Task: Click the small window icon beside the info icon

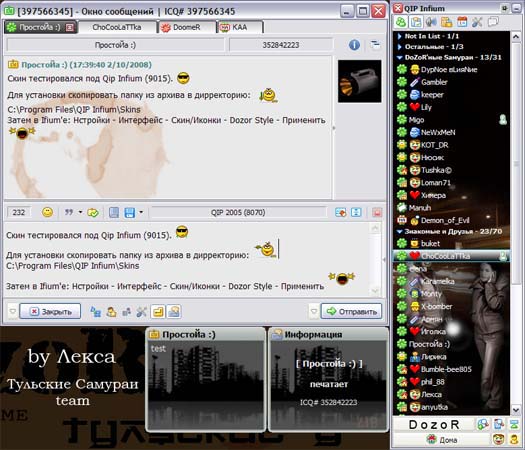Action: tap(375, 44)
